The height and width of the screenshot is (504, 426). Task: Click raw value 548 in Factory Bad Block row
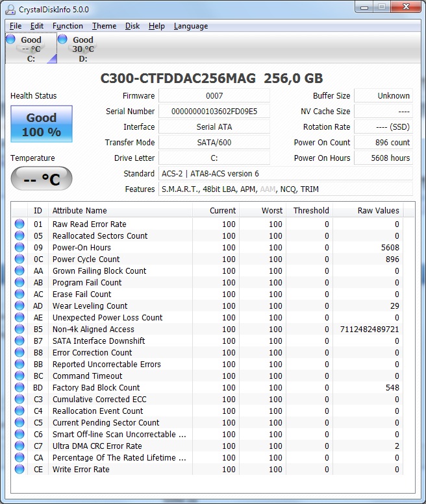[392, 388]
